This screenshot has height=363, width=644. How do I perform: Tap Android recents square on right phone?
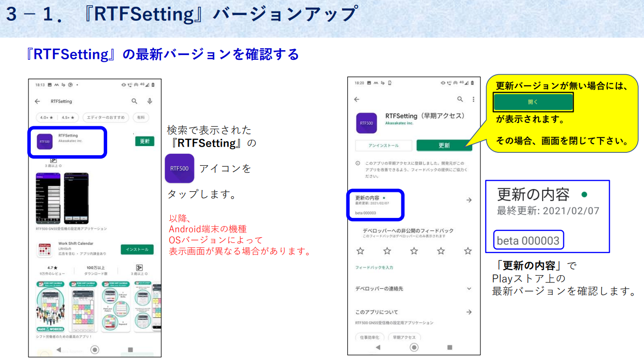coord(450,347)
